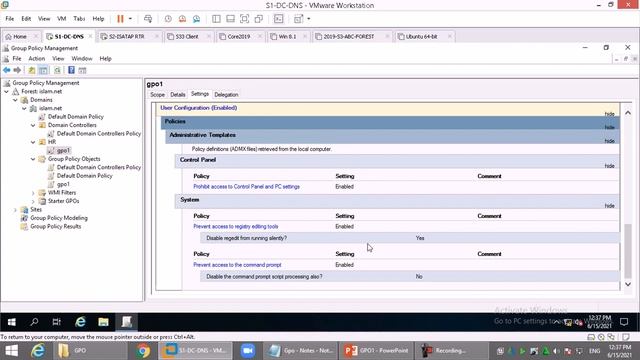Open guest Internet Explorer taskbar icon
The image size is (640, 360).
pos(80,322)
